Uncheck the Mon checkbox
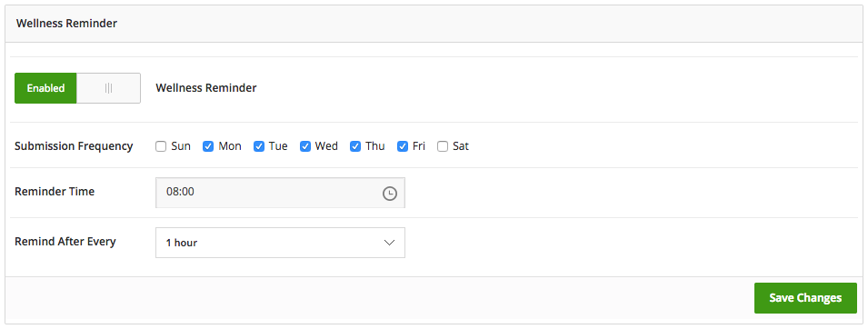The width and height of the screenshot is (868, 329). click(x=208, y=146)
